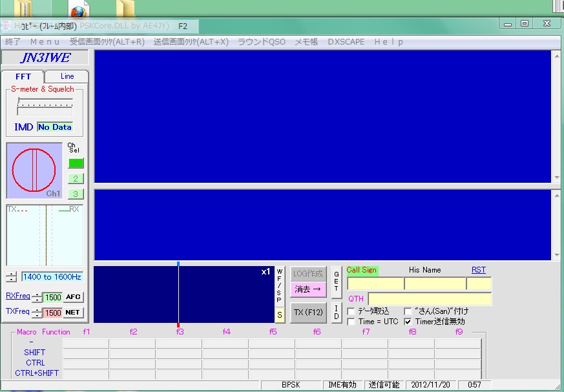Viewport: 564px width, 392px height.
Task: Click the RX frequency 1500 field
Action: point(53,298)
